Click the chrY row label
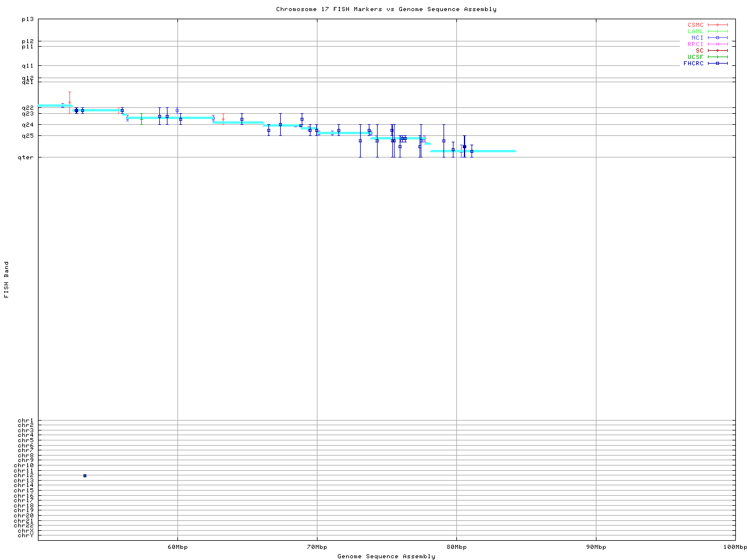747x560 pixels. (26, 535)
